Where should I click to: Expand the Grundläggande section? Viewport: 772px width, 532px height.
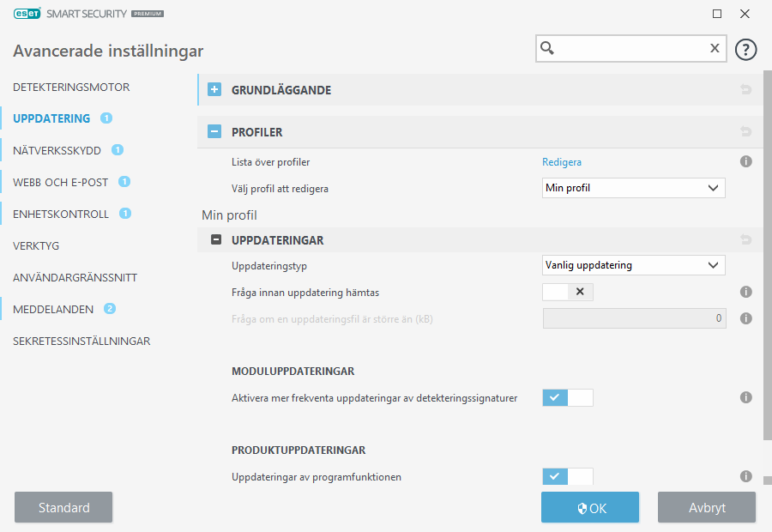tap(214, 90)
